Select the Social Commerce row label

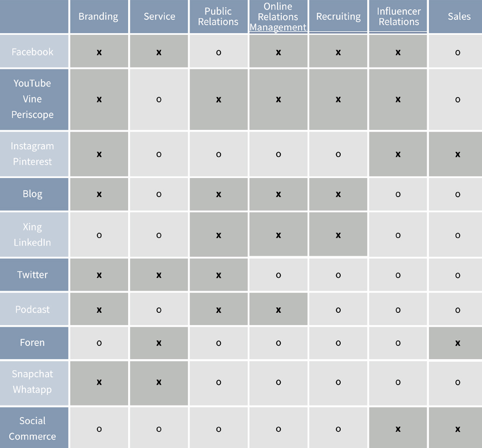coord(33,428)
